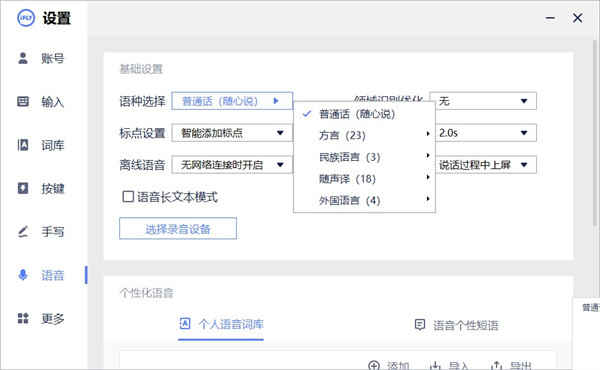
Task: Open the 账号 account section icon
Action: [x=23, y=58]
